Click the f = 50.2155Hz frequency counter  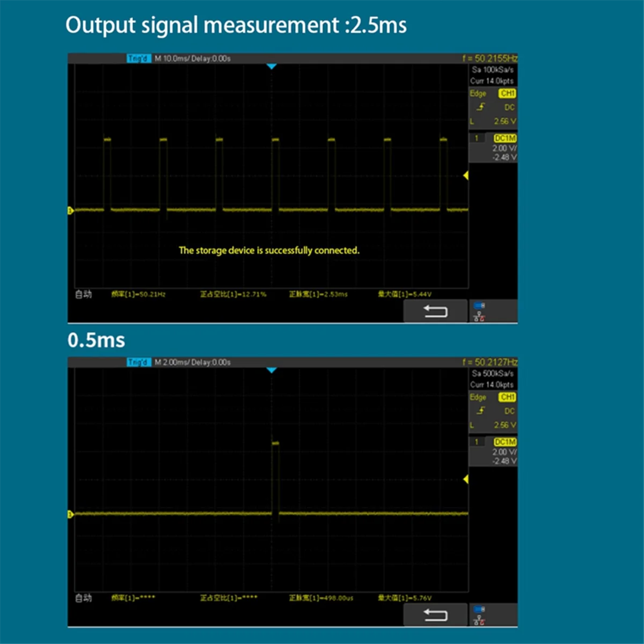pos(489,58)
